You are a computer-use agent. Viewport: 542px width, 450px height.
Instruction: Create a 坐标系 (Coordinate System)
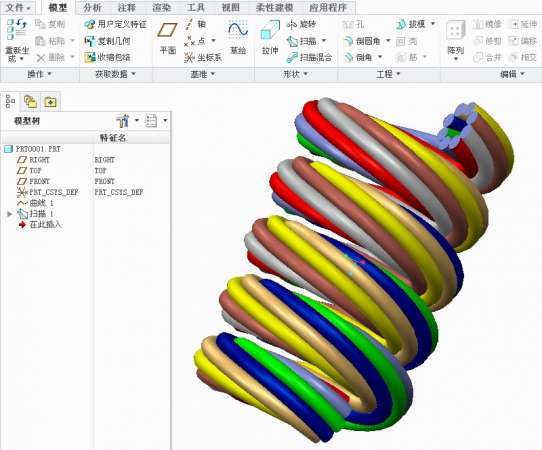[x=203, y=57]
